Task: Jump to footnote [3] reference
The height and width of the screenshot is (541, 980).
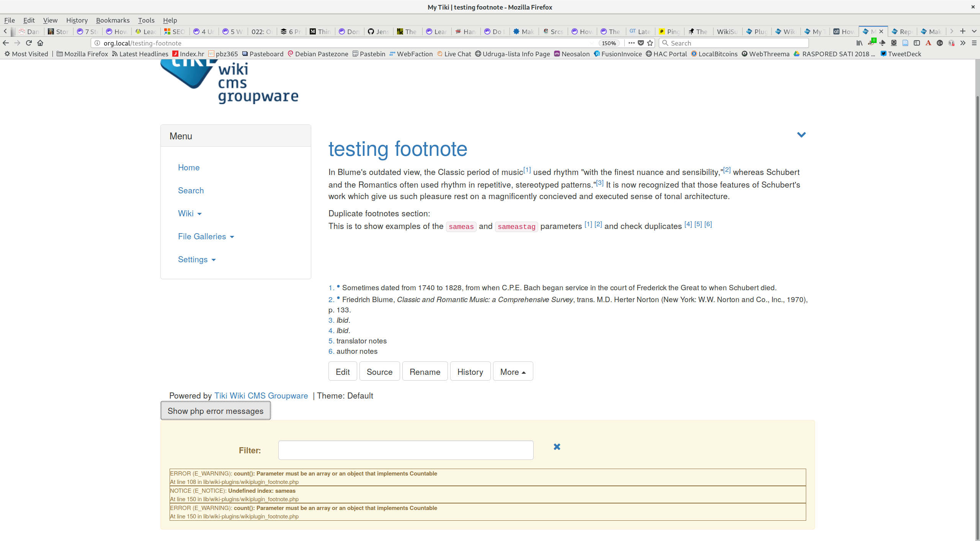Action: [600, 183]
